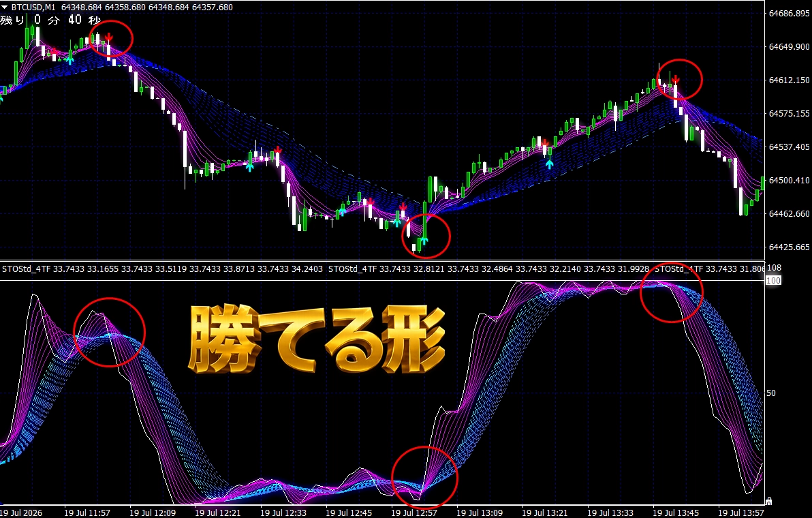This screenshot has height=518, width=812.
Task: Click the red sell arrow before the 12:33 price drop
Action: (x=277, y=150)
